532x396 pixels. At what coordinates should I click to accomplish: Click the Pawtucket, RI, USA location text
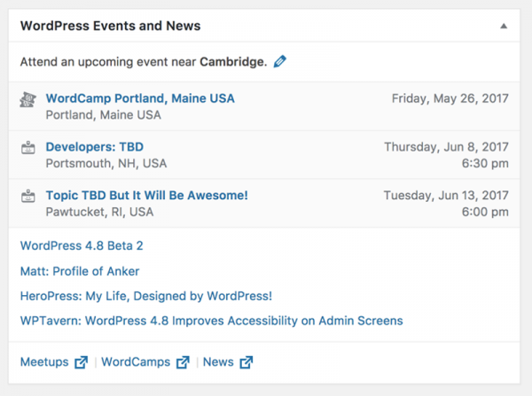point(99,212)
